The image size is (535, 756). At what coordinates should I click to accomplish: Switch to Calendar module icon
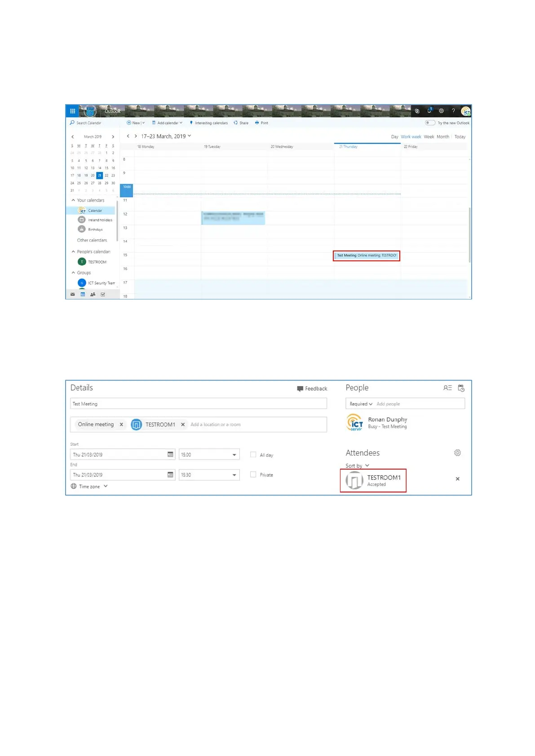pyautogui.click(x=83, y=294)
